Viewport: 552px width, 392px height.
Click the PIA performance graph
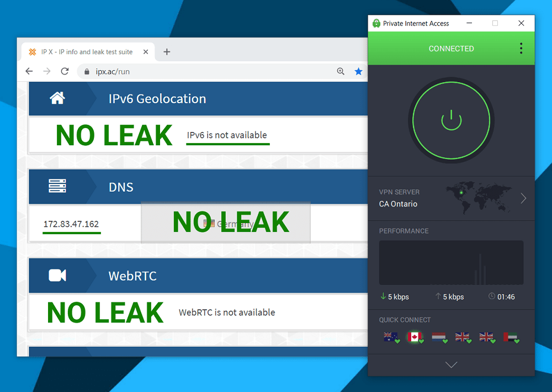click(451, 263)
